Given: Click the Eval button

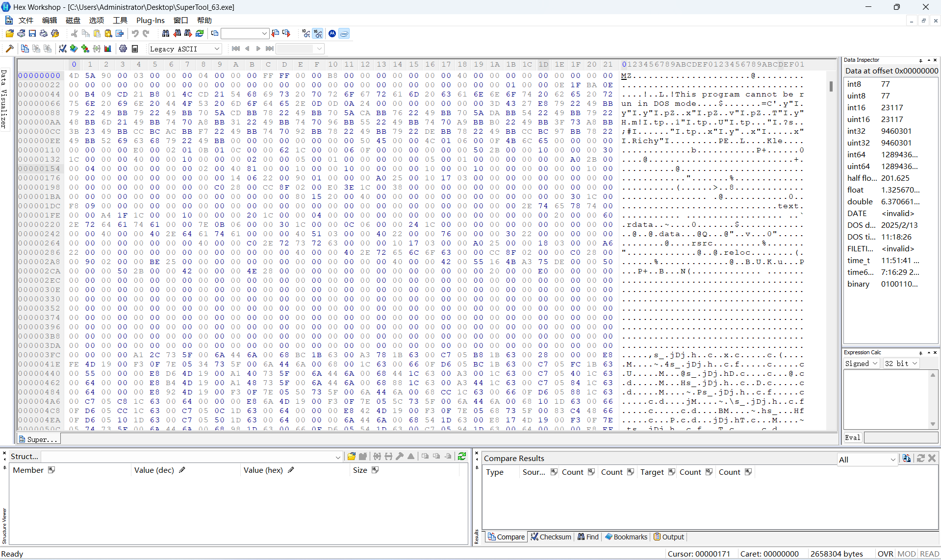Looking at the screenshot, I should coord(852,438).
